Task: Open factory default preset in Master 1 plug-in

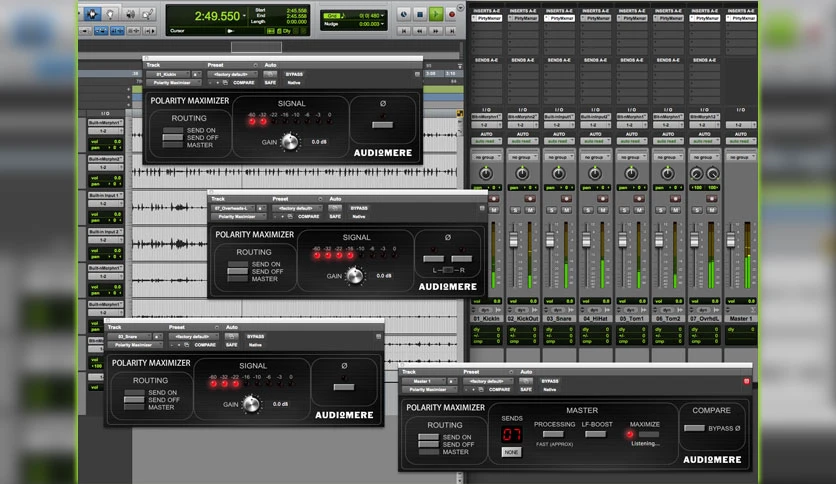Action: [488, 381]
